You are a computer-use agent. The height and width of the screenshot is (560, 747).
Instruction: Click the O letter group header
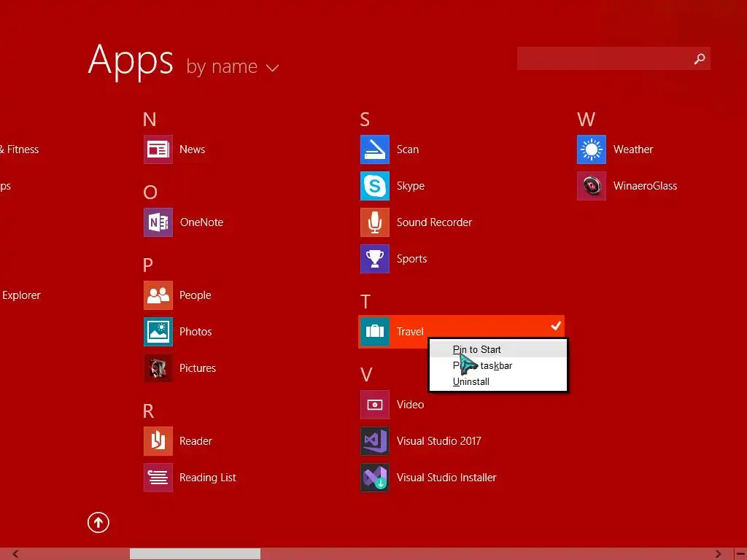[x=150, y=192]
